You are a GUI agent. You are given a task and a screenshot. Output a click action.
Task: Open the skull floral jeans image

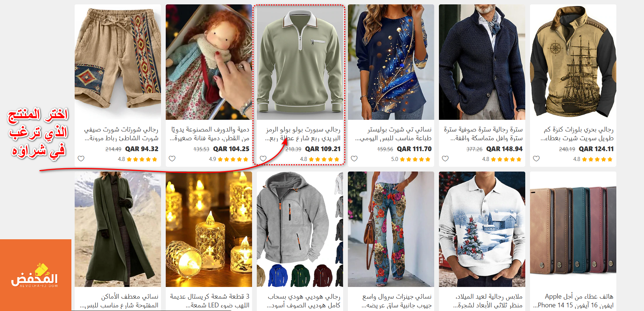(391, 229)
